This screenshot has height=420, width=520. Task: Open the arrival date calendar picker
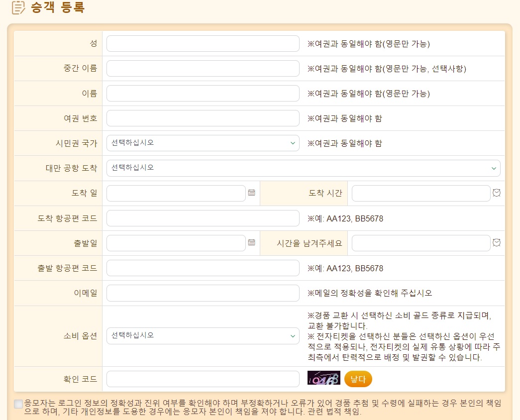tap(252, 193)
